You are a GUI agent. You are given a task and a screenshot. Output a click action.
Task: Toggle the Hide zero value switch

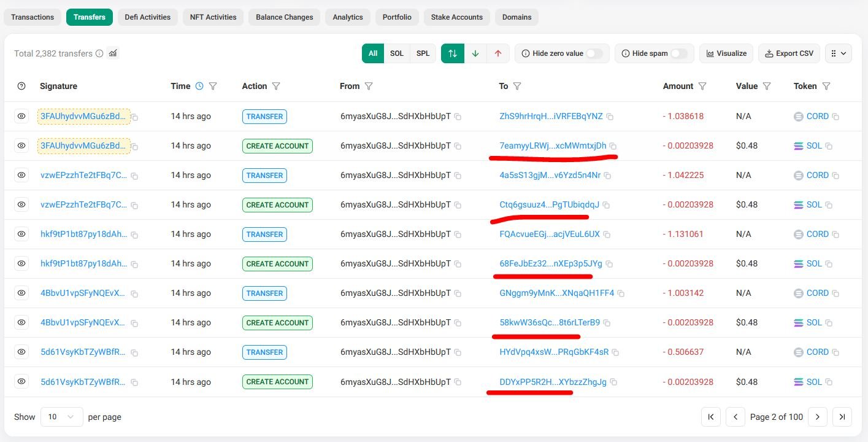(594, 53)
